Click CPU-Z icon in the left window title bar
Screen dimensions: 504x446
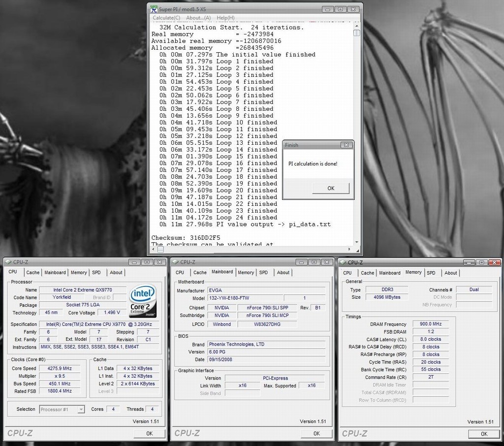[x=8, y=262]
